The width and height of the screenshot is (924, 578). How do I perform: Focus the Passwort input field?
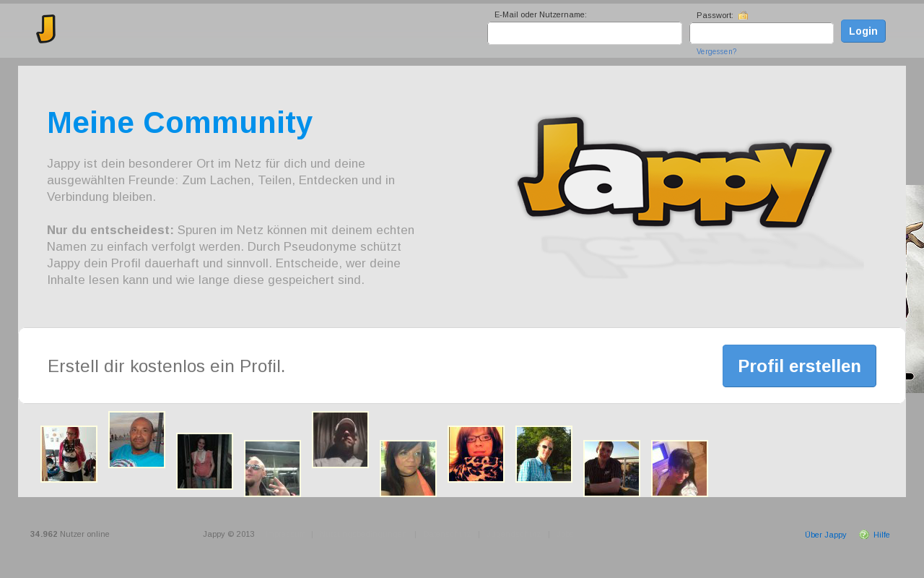coord(762,33)
